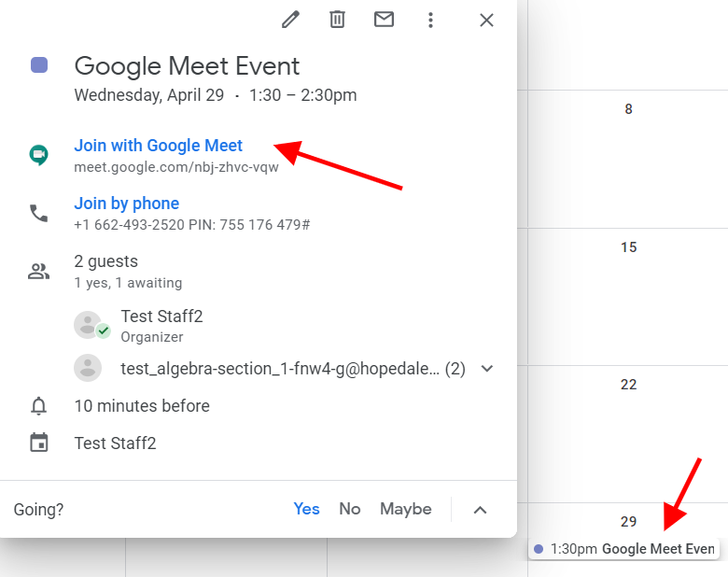Open the three-dot options menu
The image size is (728, 577).
430,20
